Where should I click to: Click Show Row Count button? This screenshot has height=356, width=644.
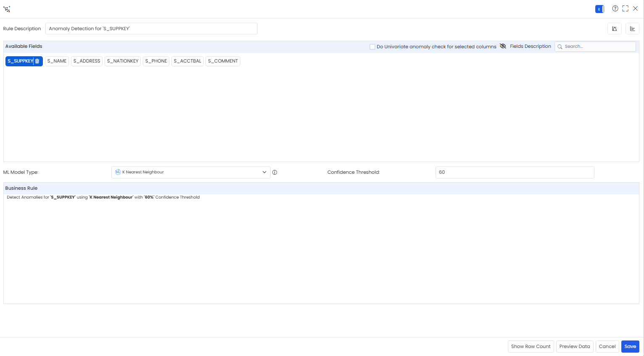(531, 346)
